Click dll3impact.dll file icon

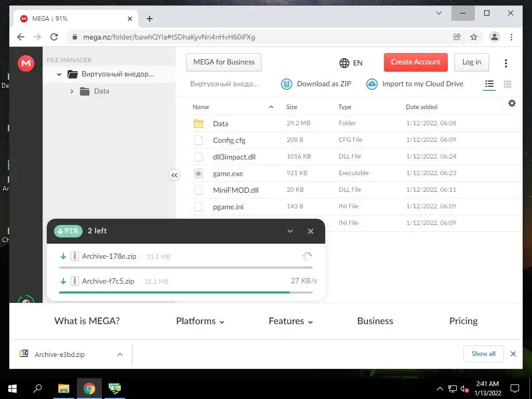click(x=198, y=157)
